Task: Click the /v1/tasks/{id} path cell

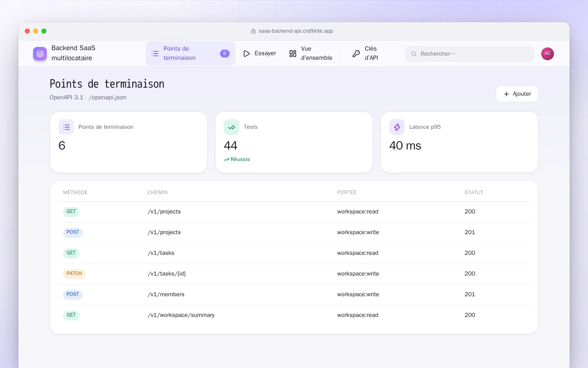Action: [167, 274]
